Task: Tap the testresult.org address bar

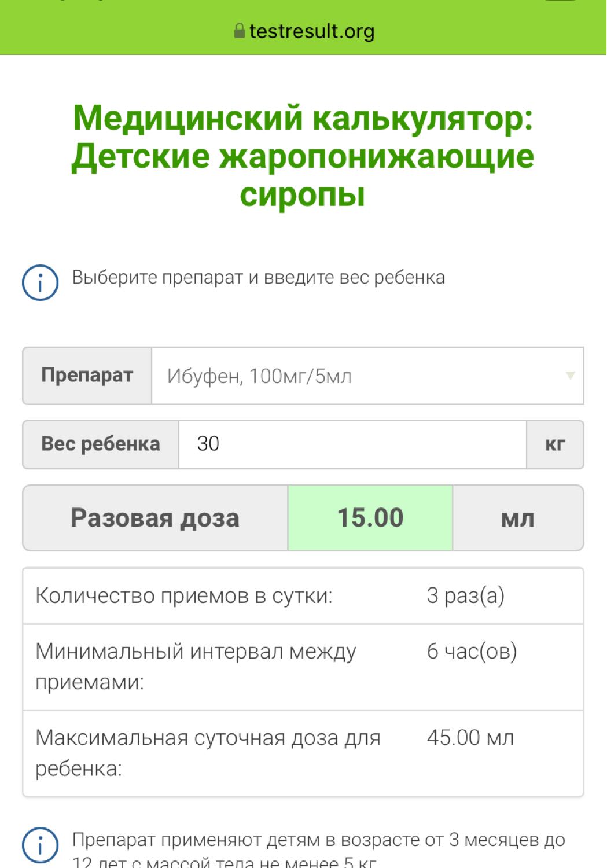Action: 303,31
